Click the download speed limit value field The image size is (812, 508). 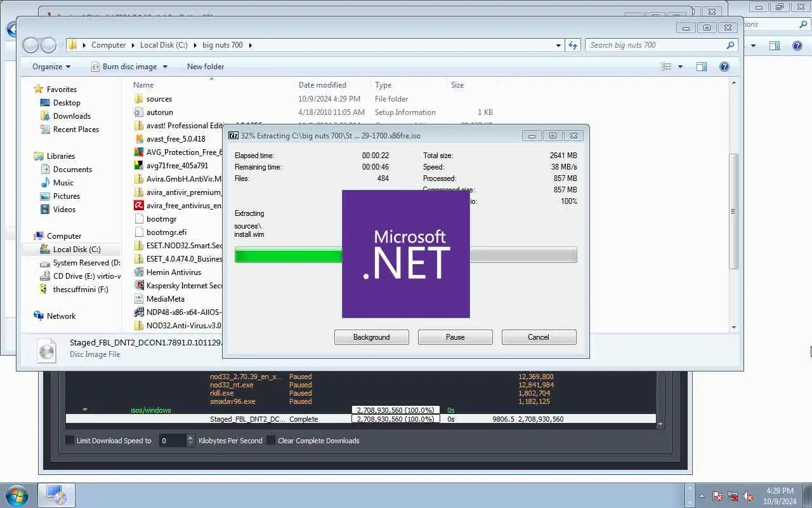[172, 440]
